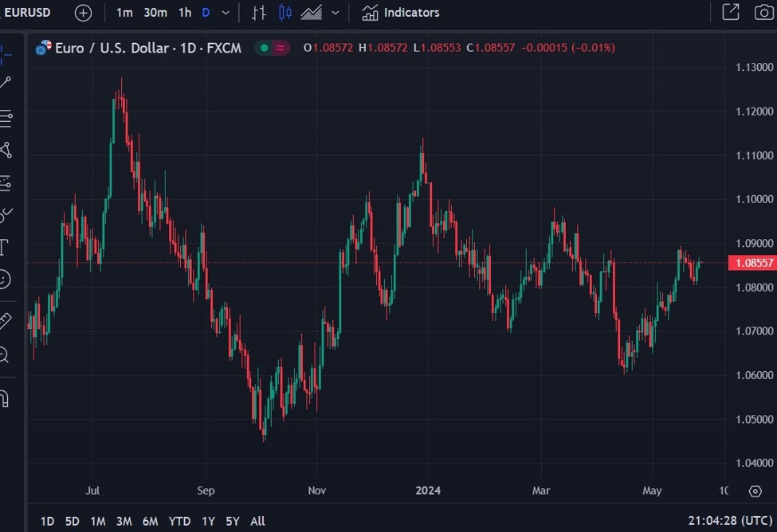Screen dimensions: 777x532
Task: Open the chart settings gear at bottom right
Action: (x=755, y=492)
